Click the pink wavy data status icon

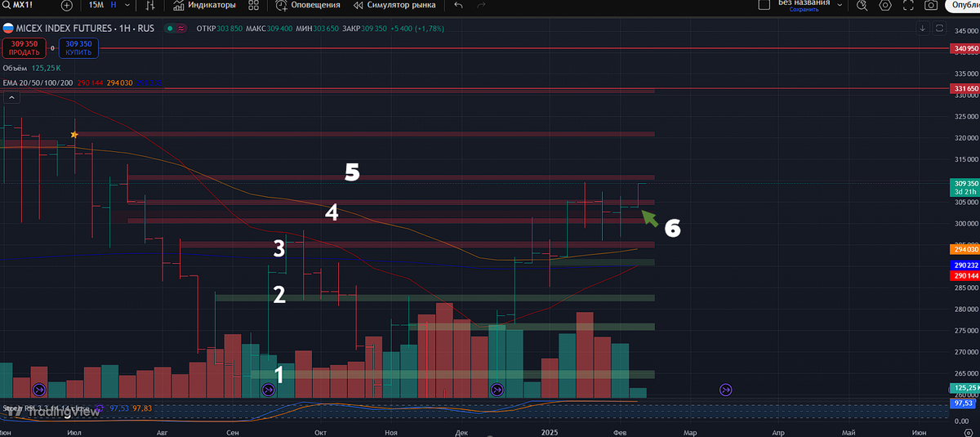point(180,28)
